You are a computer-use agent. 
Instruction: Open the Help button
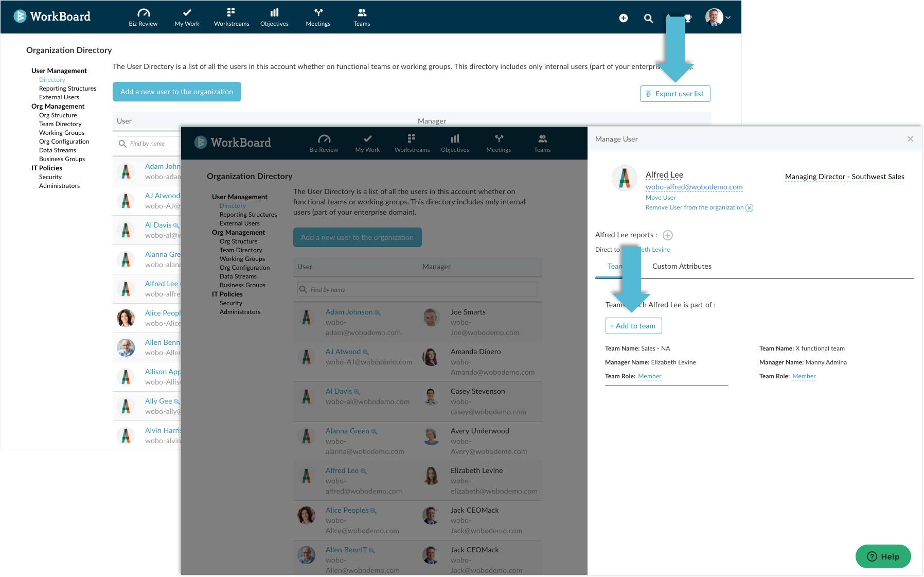[x=883, y=556]
